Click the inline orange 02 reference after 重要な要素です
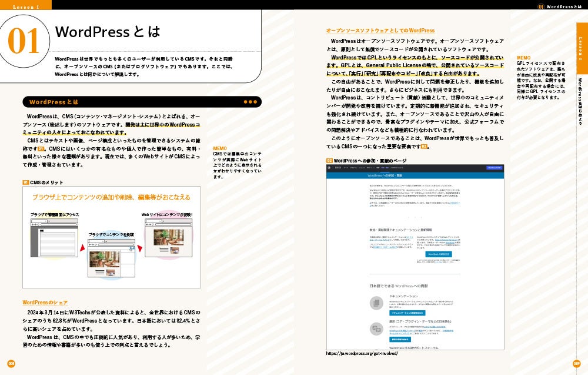The image size is (588, 375). point(424,147)
